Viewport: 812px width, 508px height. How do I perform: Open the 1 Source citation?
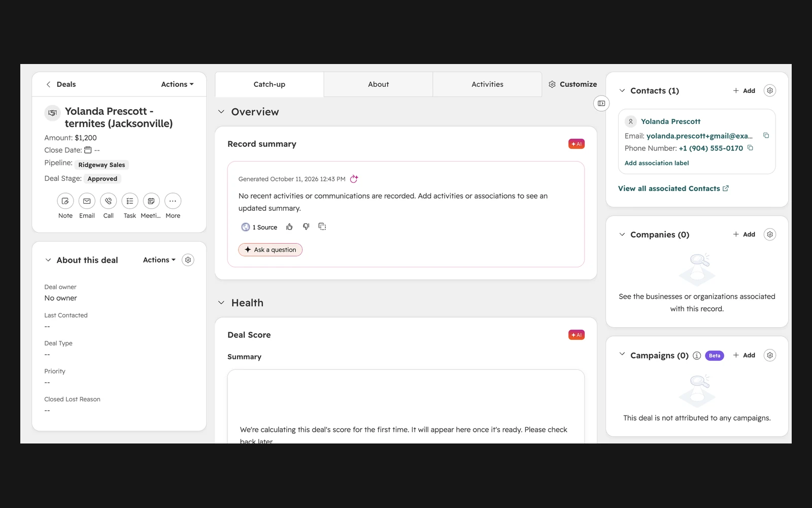pyautogui.click(x=259, y=227)
